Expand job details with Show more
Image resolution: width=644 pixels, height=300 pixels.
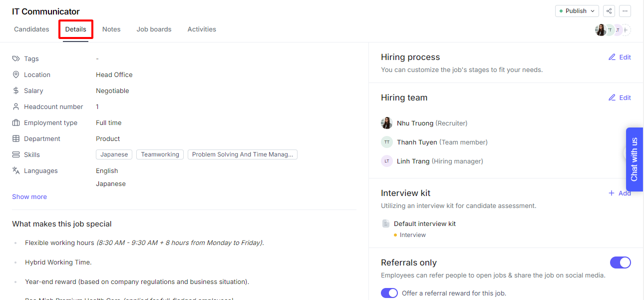tap(29, 196)
